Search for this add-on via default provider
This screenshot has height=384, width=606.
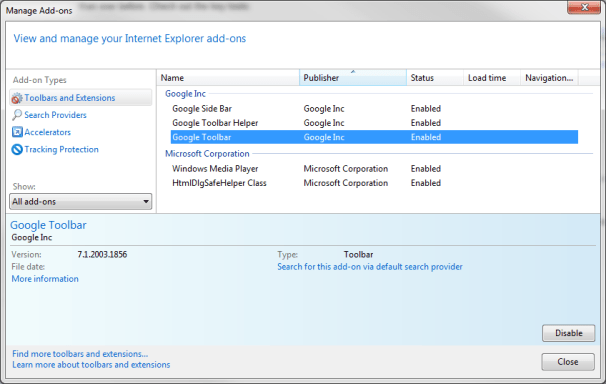[x=369, y=267]
